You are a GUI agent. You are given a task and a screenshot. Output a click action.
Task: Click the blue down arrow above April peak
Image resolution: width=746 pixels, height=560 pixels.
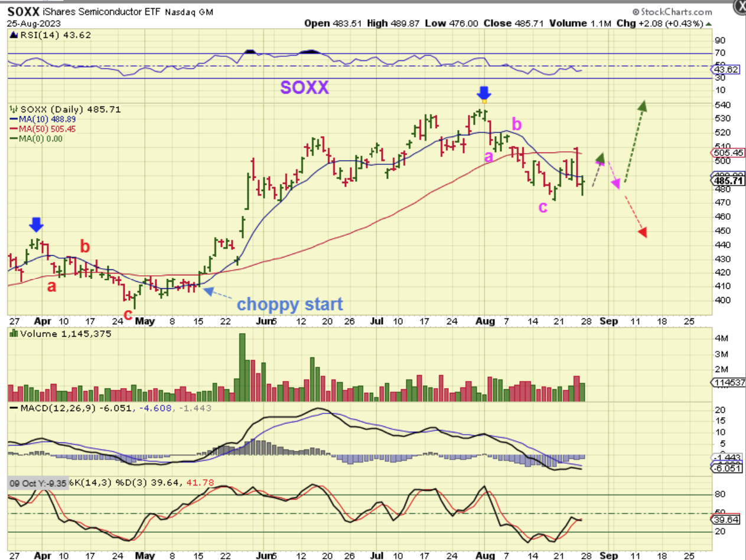click(x=36, y=224)
